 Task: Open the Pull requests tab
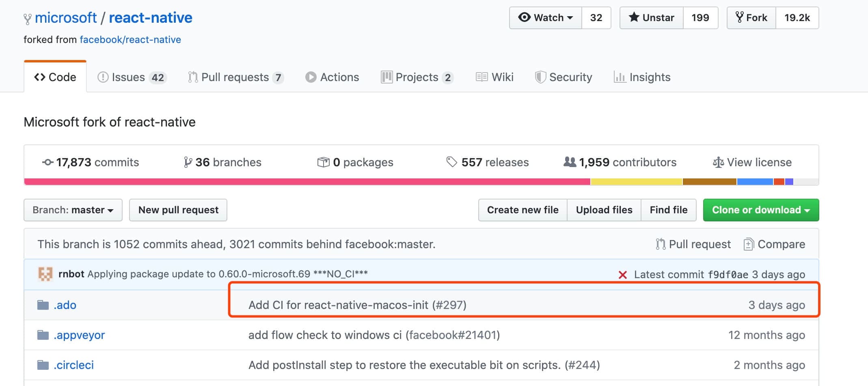point(235,77)
